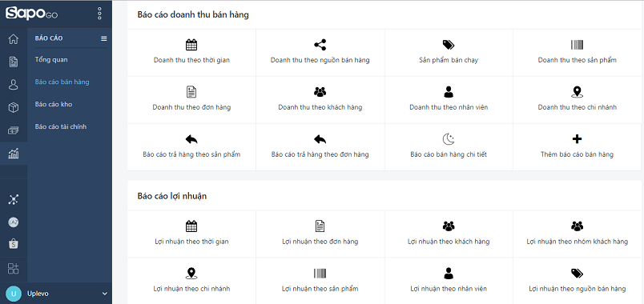Click the Lazada LAZ channel icon

pyautogui.click(x=14, y=222)
